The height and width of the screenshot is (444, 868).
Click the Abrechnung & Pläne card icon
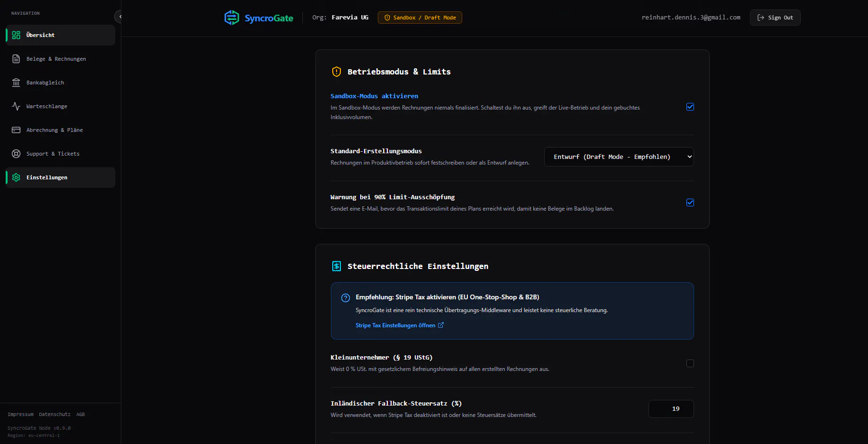tap(16, 130)
